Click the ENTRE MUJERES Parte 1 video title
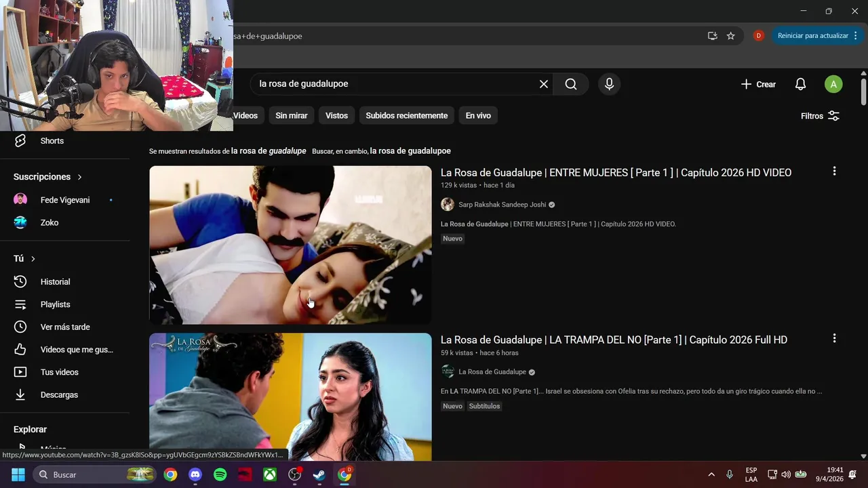868x488 pixels. (616, 173)
